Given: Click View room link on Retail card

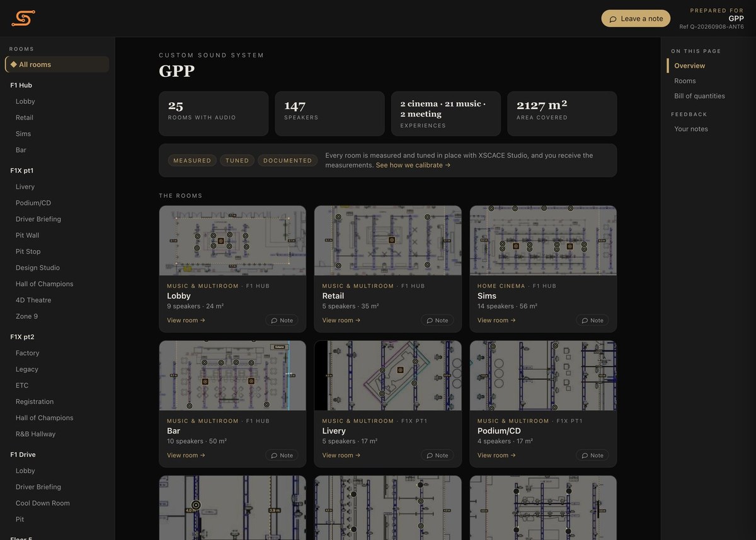Looking at the screenshot, I should coord(341,320).
